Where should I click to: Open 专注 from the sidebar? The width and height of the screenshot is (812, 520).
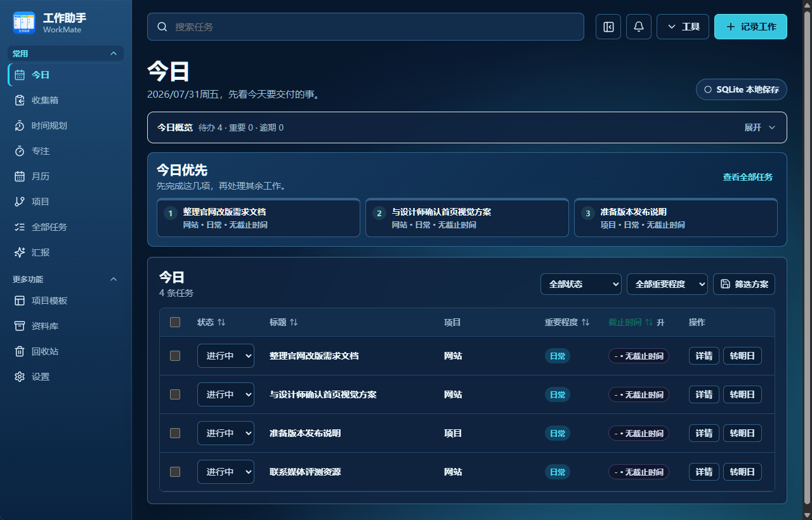(x=65, y=151)
